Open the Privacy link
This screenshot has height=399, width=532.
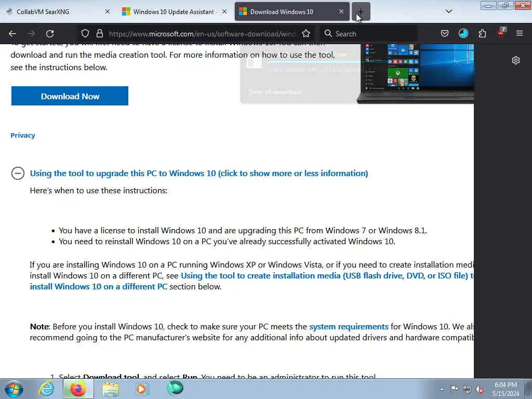(23, 135)
